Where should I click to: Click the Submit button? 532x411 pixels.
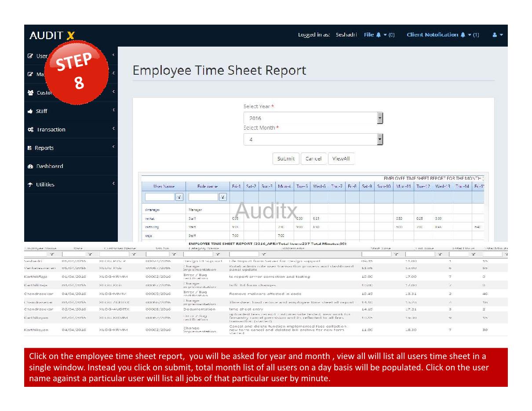click(x=285, y=159)
